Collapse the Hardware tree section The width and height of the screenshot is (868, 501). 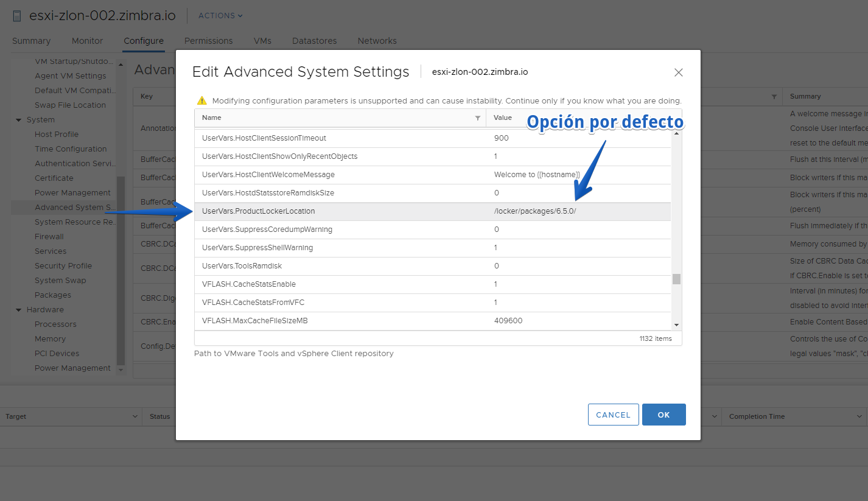[x=19, y=310]
